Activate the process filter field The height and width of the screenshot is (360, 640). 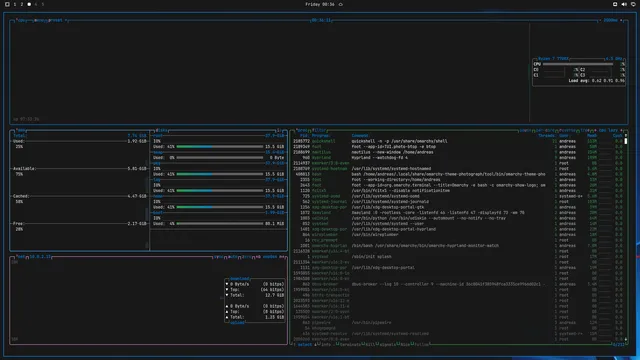coord(319,131)
